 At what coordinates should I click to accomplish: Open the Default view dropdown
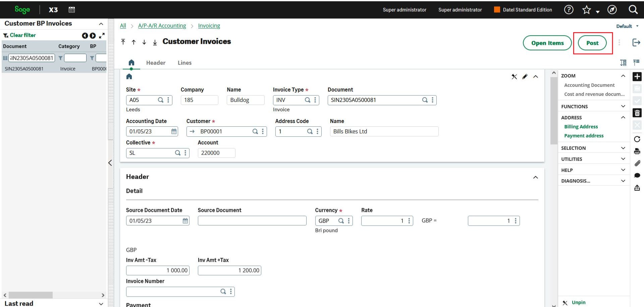[627, 26]
